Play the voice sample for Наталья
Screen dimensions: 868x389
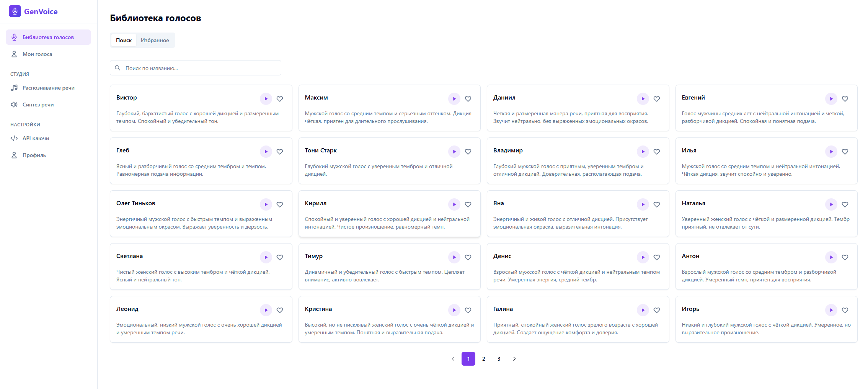(831, 204)
